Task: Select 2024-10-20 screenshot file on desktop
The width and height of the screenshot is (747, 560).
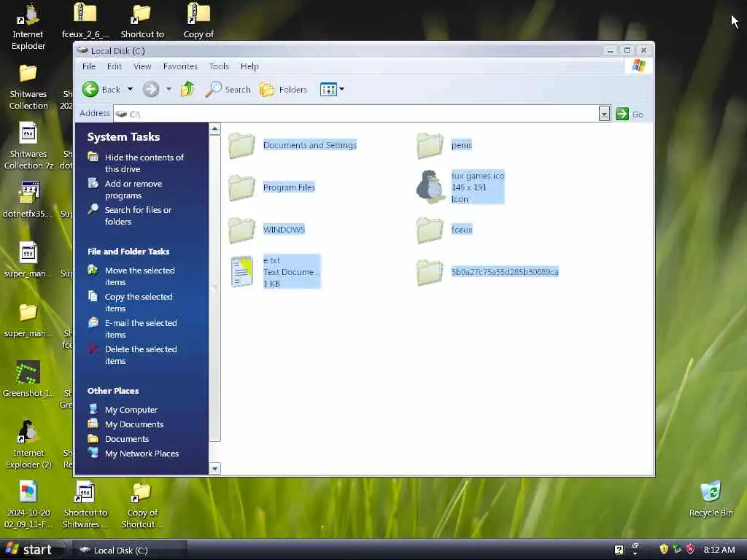Action: click(28, 505)
